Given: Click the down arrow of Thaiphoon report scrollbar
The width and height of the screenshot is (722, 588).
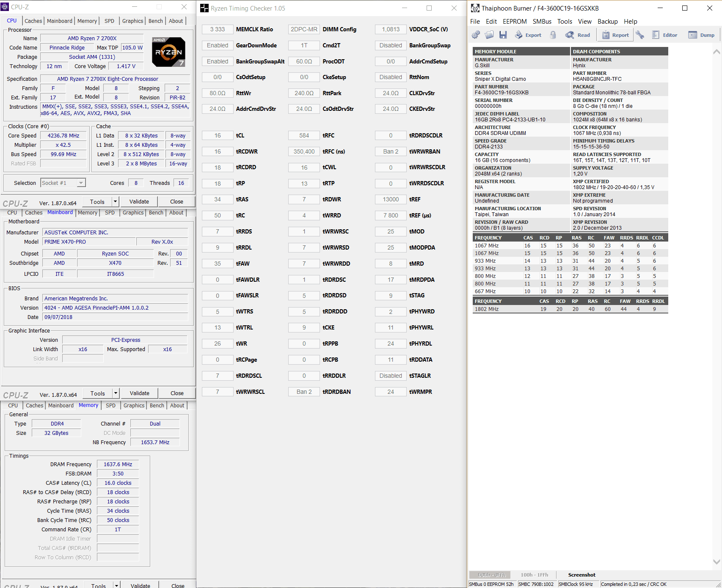Looking at the screenshot, I should 716,562.
